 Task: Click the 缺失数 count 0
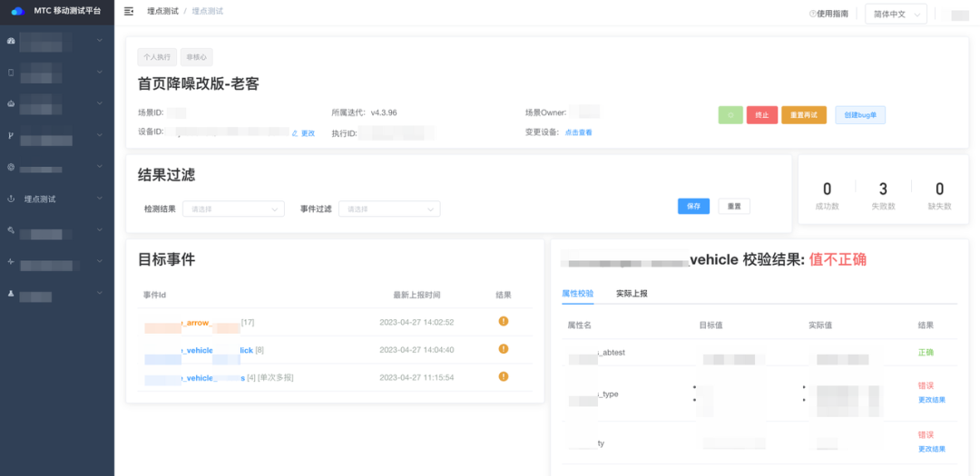(x=939, y=189)
